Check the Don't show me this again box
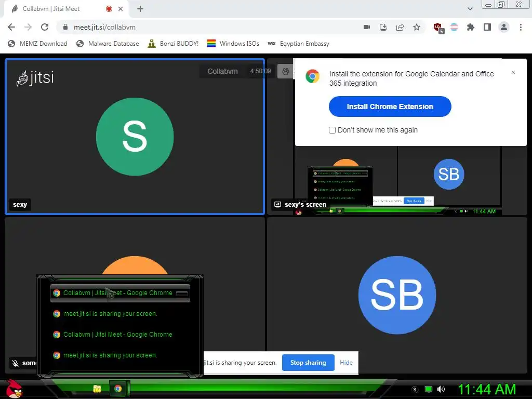The width and height of the screenshot is (532, 399). point(332,130)
